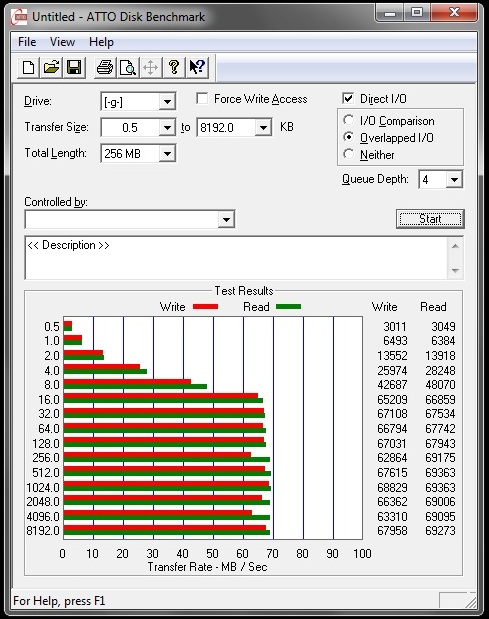Enable Force Write Access checkbox
Viewport: 489px width, 619px height.
pyautogui.click(x=202, y=98)
